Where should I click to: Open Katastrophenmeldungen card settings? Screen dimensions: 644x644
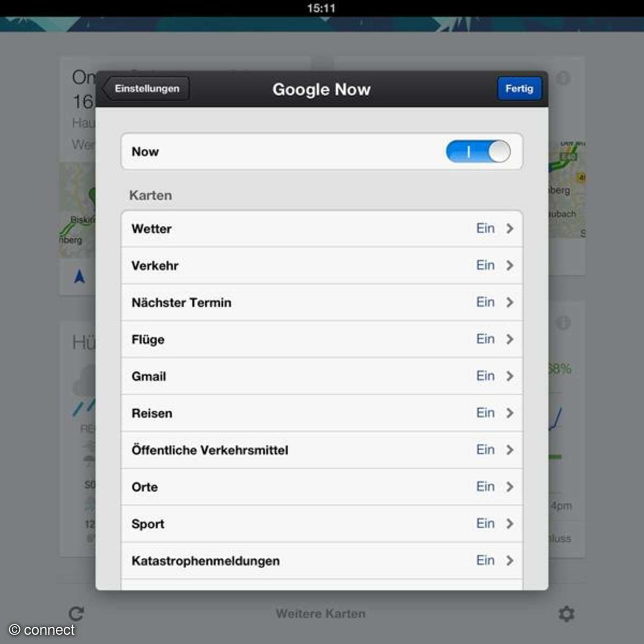pos(322,561)
